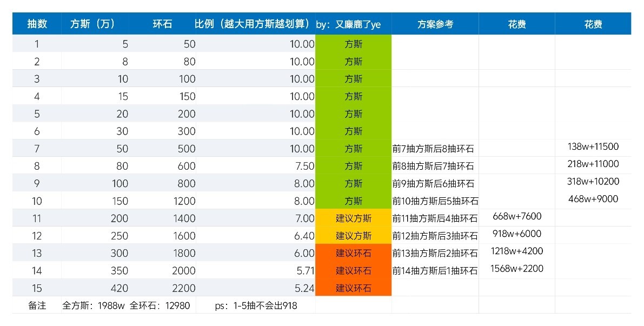Viewport: 644px width, 326px height.
Task: Click the plan 前10抽方斯后5抽环石
Action: (435, 201)
